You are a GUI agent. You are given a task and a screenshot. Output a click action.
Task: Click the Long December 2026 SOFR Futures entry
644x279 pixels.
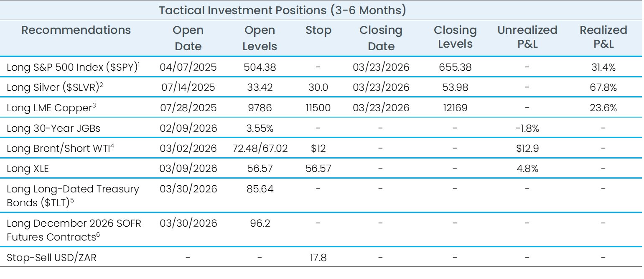click(x=74, y=229)
